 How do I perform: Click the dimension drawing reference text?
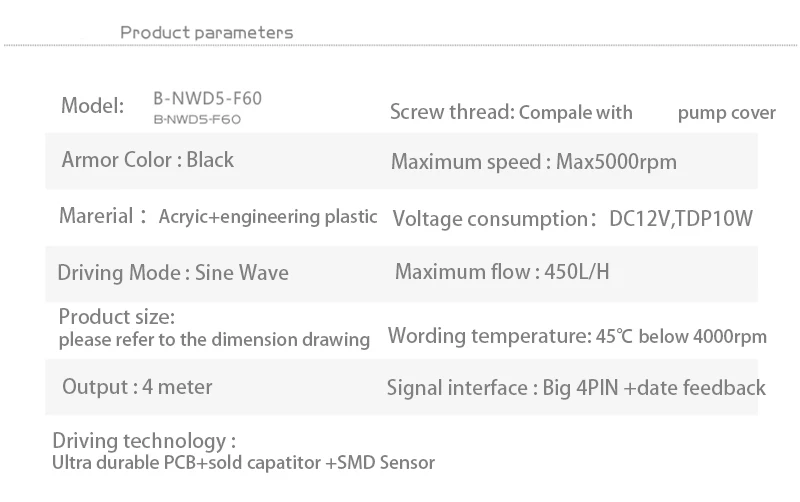(214, 340)
